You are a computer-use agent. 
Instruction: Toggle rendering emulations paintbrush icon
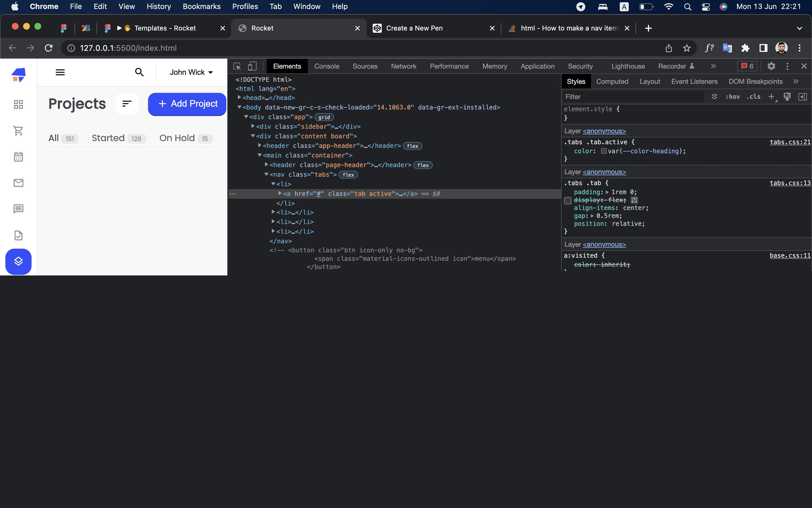tap(787, 97)
